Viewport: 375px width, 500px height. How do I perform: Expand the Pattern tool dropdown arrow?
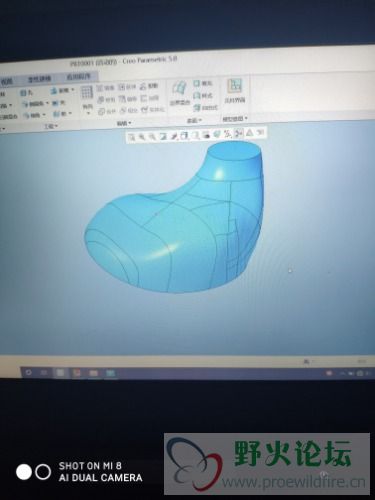[87, 113]
